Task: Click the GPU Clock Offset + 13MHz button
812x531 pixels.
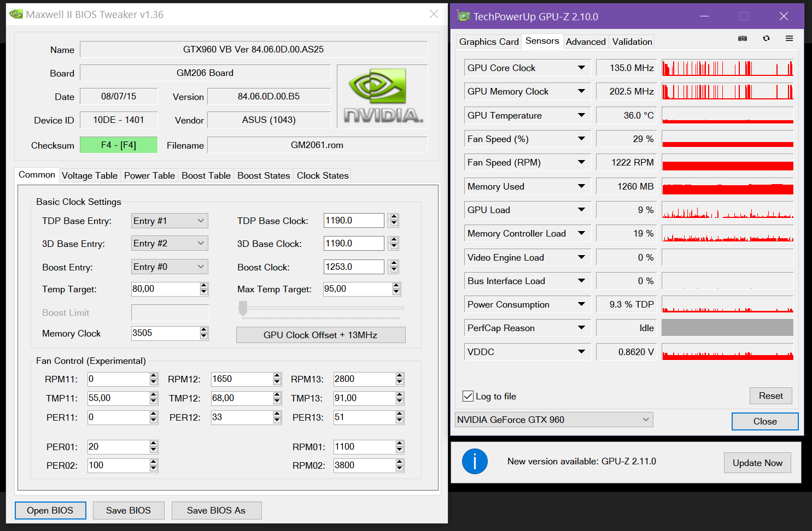Action: pos(320,335)
